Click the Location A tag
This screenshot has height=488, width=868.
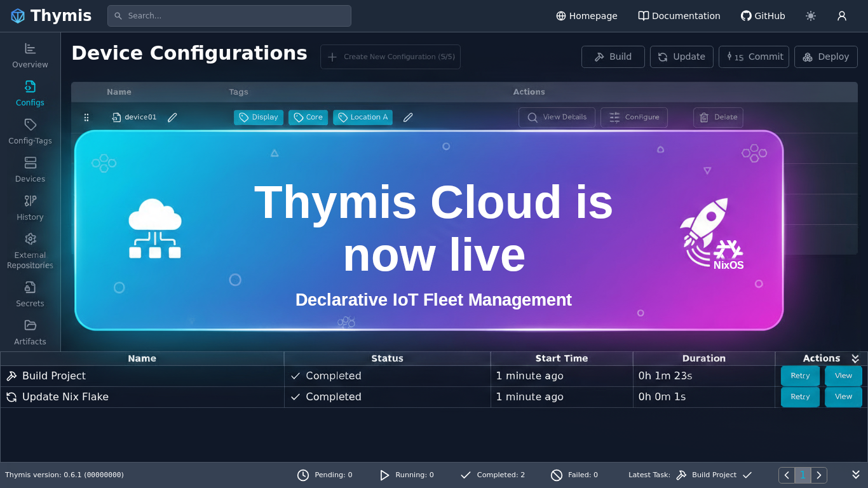(363, 118)
